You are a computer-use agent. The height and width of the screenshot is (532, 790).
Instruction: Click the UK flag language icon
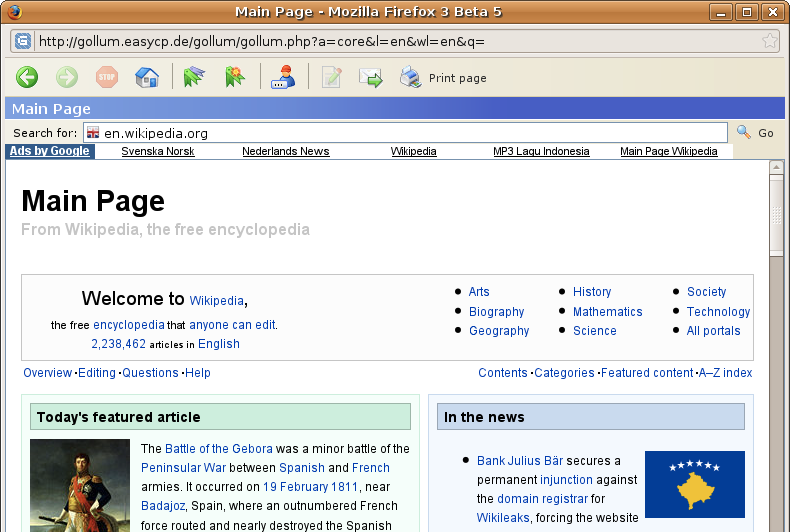93,133
